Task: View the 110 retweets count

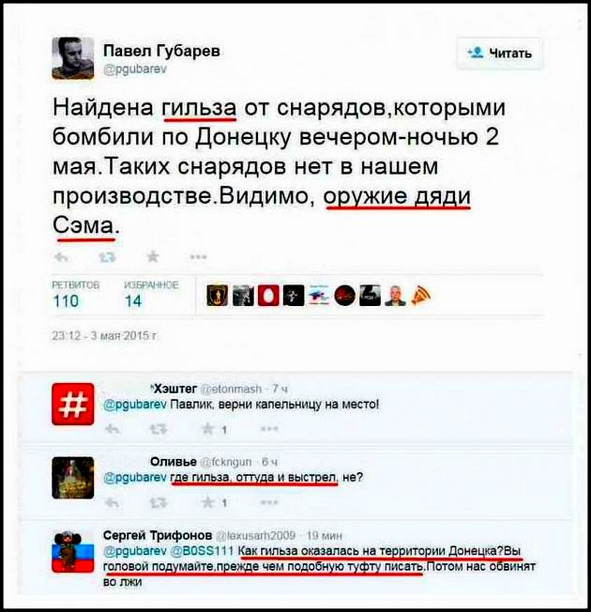Action: tap(66, 301)
